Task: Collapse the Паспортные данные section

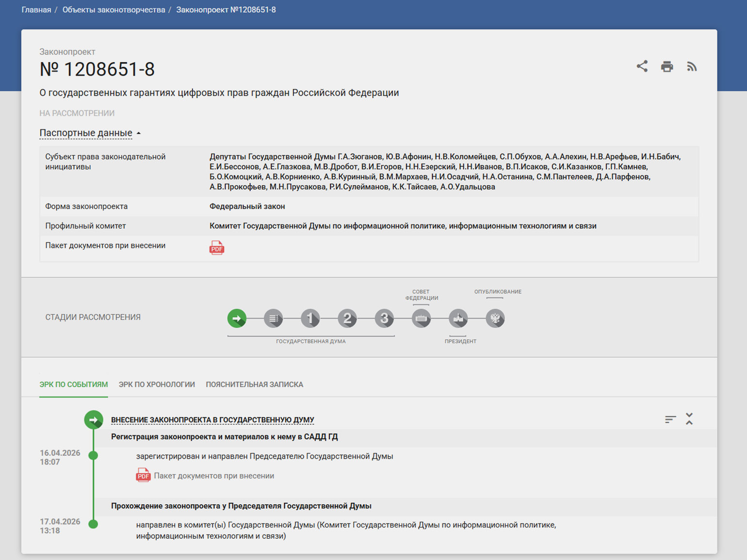Action: [90, 133]
